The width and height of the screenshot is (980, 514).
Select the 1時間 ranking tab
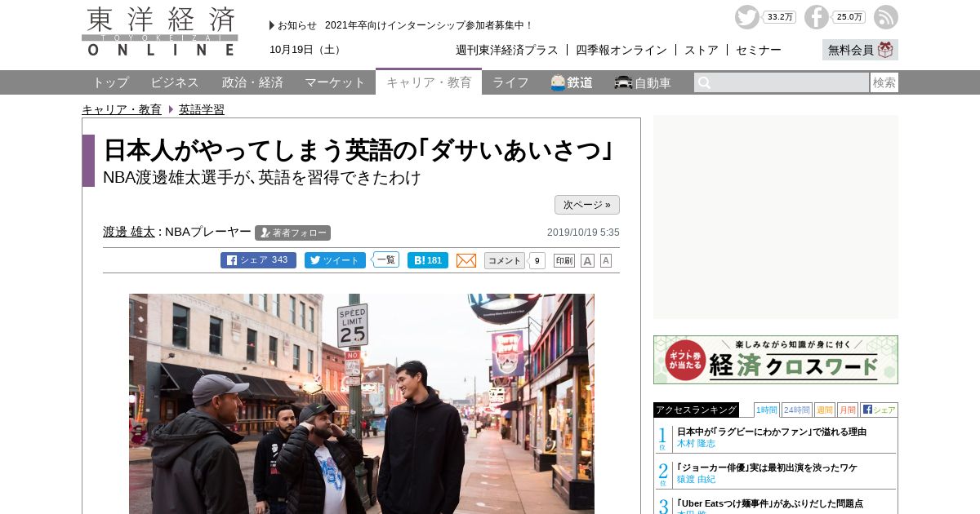[x=767, y=410]
